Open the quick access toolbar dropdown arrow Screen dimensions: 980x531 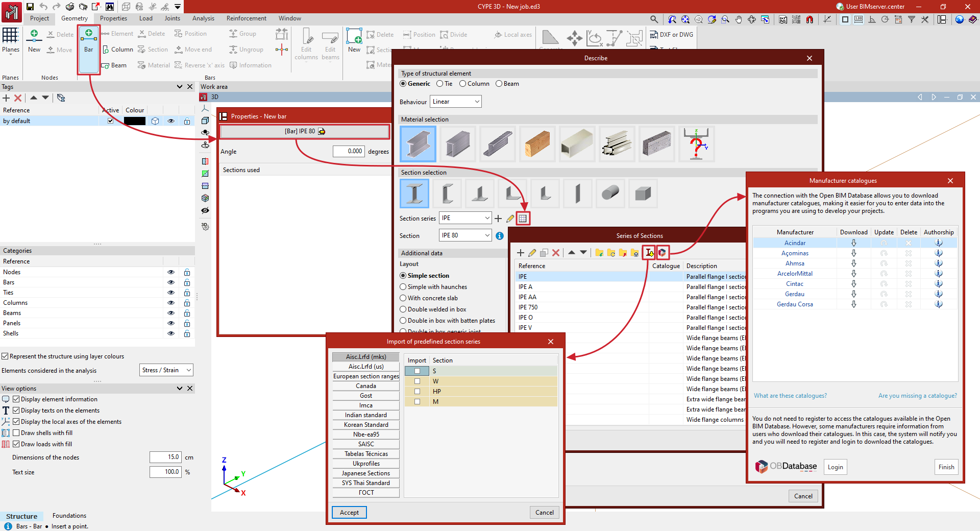click(178, 7)
